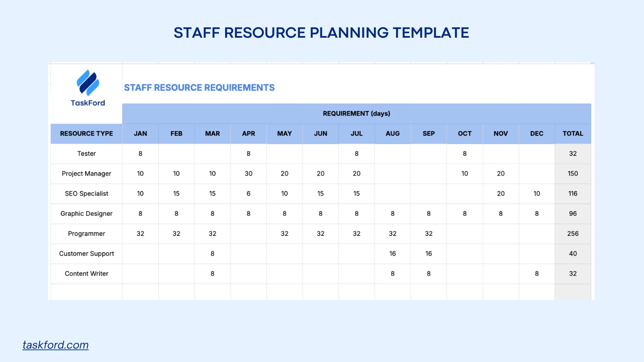Select the JUL column header

(x=357, y=134)
